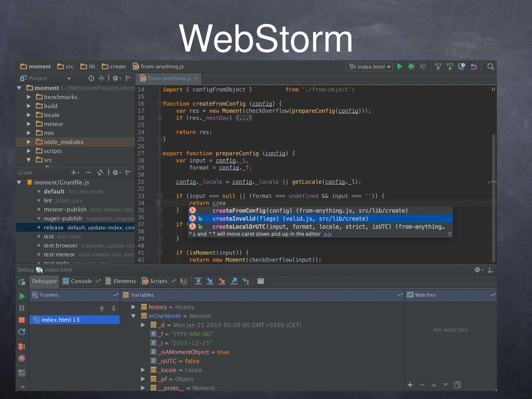Expand the history variable
The image size is (532, 399).
pyautogui.click(x=134, y=307)
